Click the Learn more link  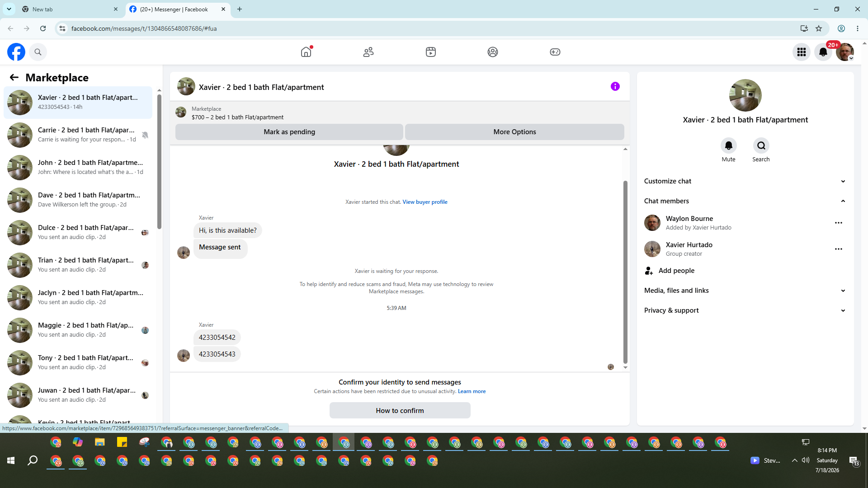tap(472, 391)
